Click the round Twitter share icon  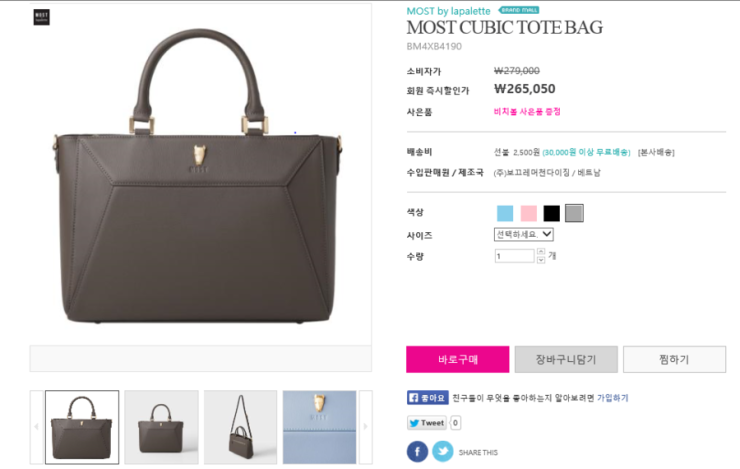[x=443, y=452]
